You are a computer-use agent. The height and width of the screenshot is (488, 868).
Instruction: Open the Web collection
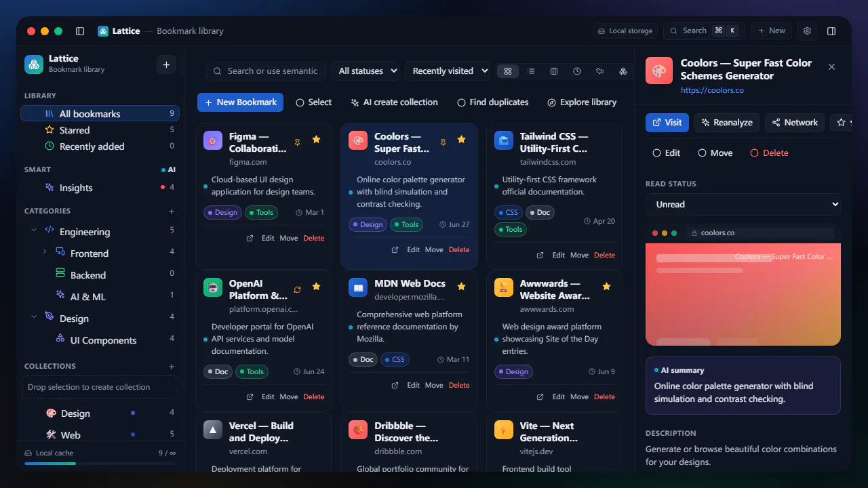pyautogui.click(x=100, y=435)
